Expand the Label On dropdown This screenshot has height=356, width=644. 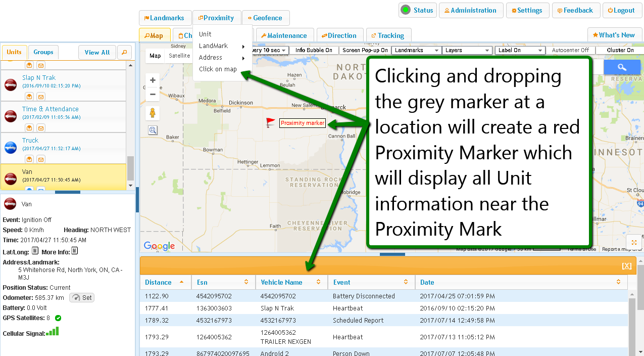(520, 51)
